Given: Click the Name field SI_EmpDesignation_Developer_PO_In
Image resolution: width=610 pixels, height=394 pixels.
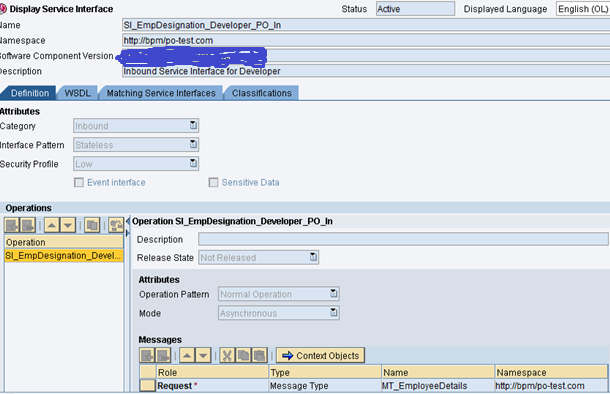Looking at the screenshot, I should (366, 25).
